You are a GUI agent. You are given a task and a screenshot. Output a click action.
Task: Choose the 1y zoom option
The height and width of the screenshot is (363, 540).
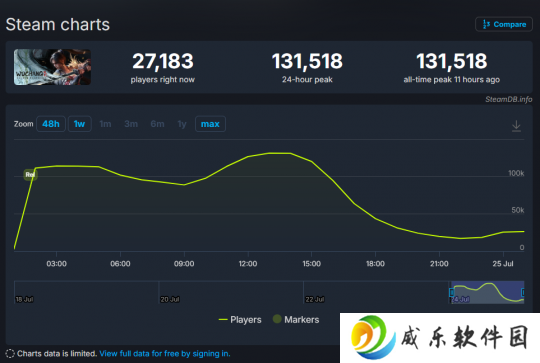pos(182,124)
